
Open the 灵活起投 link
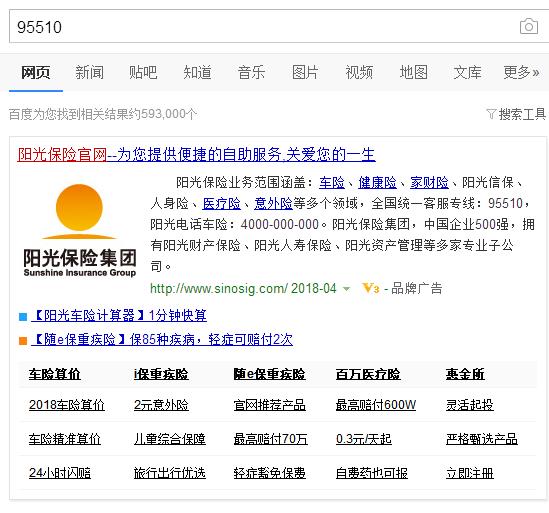[x=470, y=405]
